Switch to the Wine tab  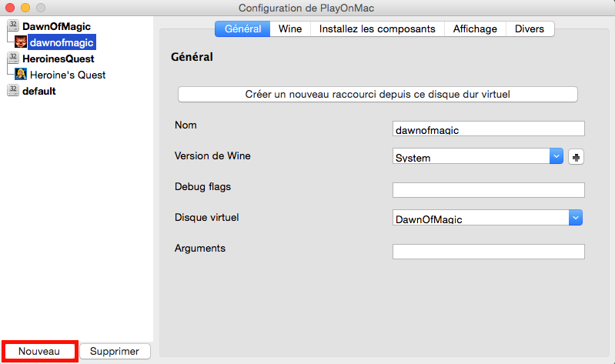[290, 28]
